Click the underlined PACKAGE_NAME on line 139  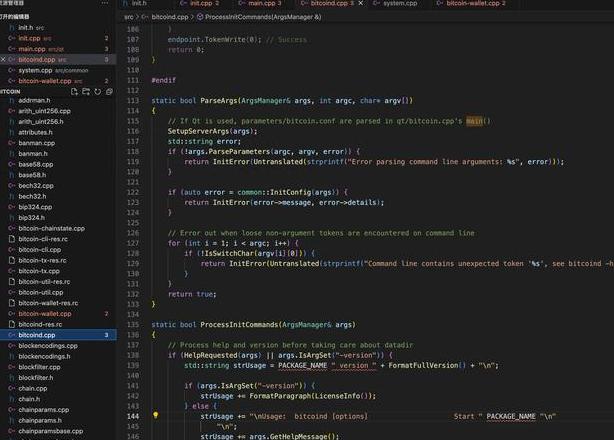click(302, 365)
